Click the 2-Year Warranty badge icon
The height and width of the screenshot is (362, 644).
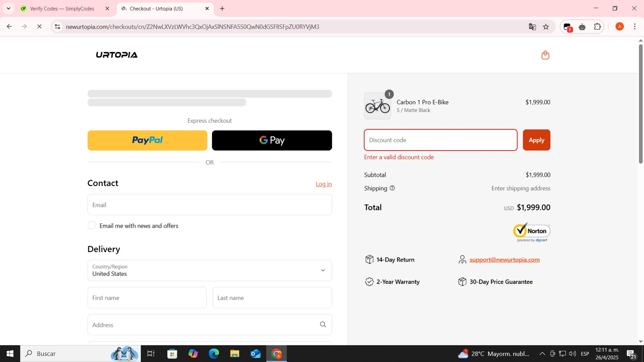(369, 282)
